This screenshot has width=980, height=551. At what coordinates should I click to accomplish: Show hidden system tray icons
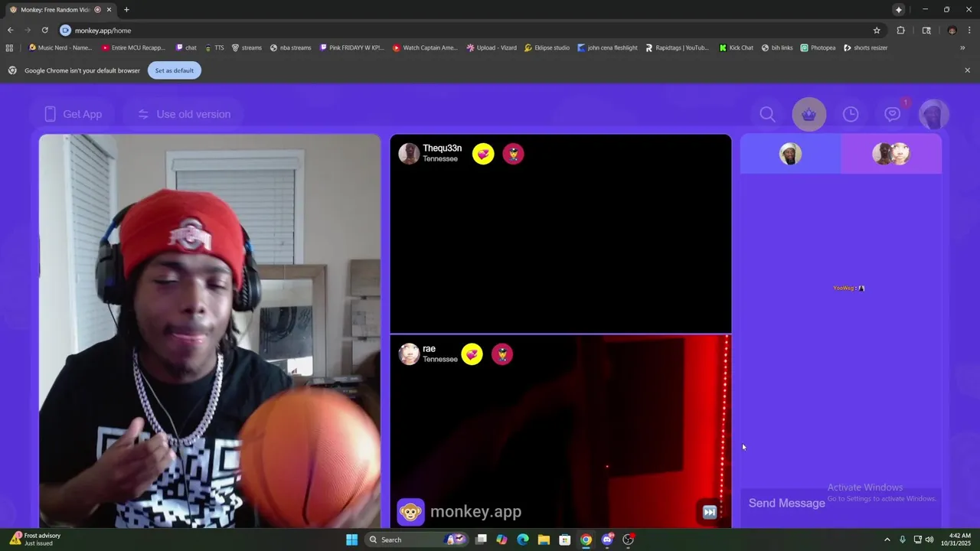pyautogui.click(x=887, y=540)
